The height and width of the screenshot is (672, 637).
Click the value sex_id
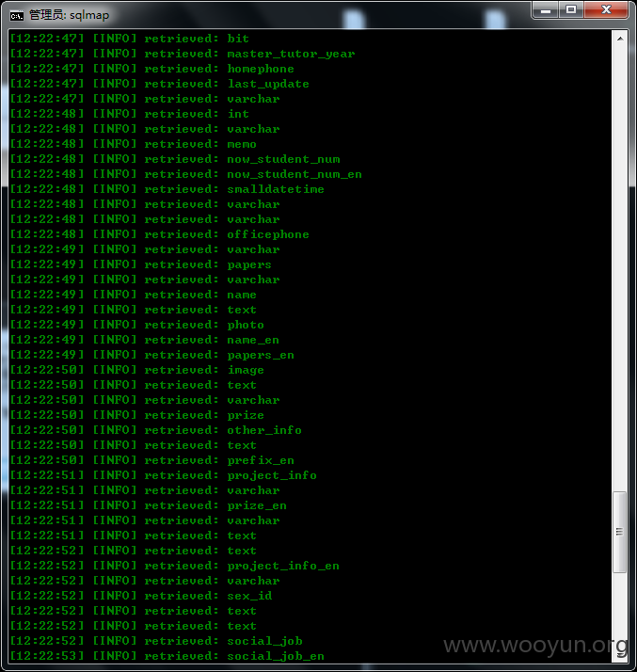coord(249,596)
